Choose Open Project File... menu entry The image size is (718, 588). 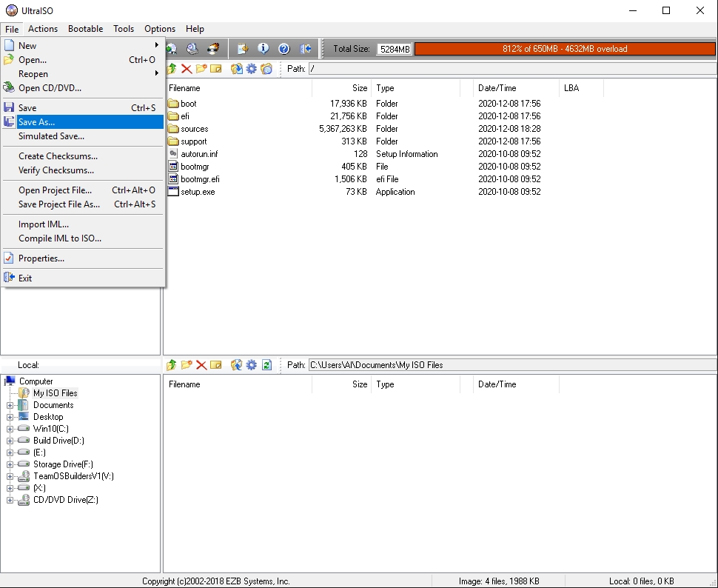(83, 190)
